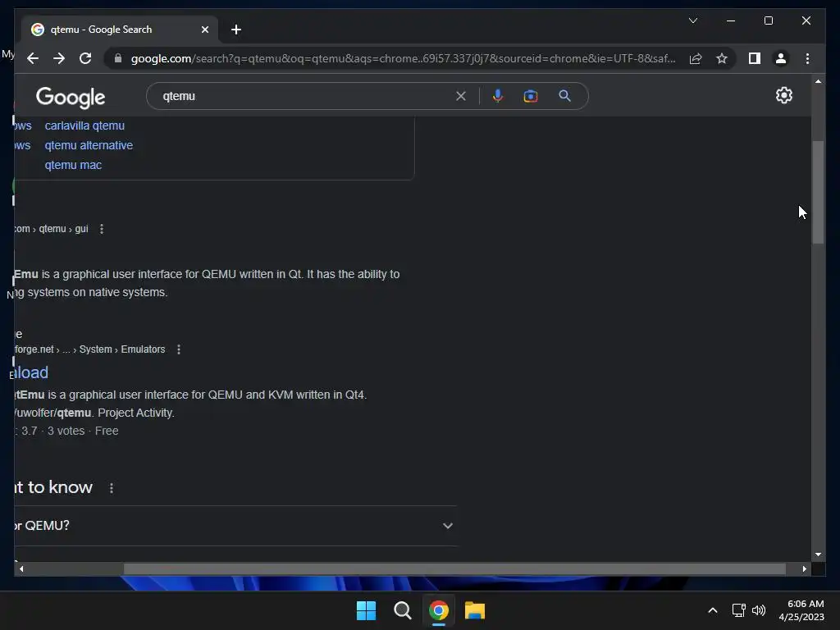840x630 pixels.
Task: Go forward to the next page
Action: (59, 58)
